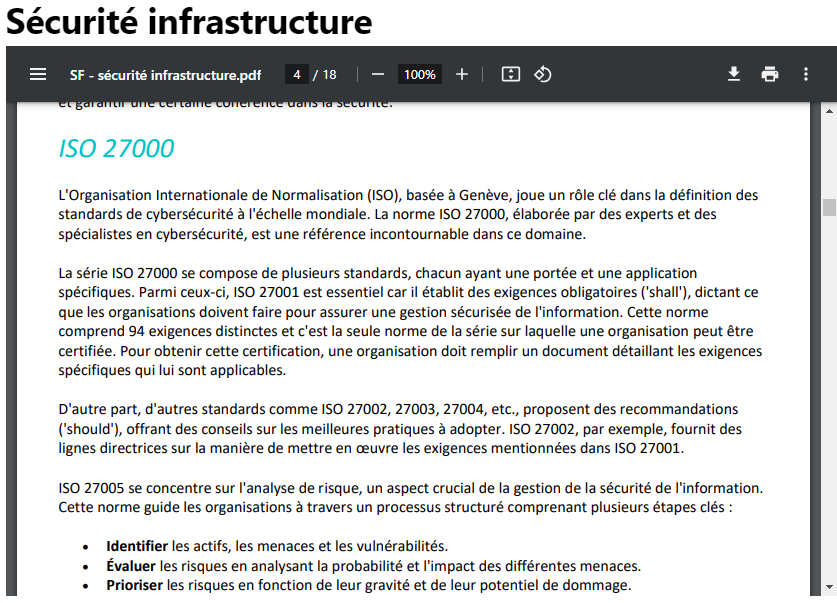Print the PDF document
Screen dimensions: 837x603
pos(770,75)
